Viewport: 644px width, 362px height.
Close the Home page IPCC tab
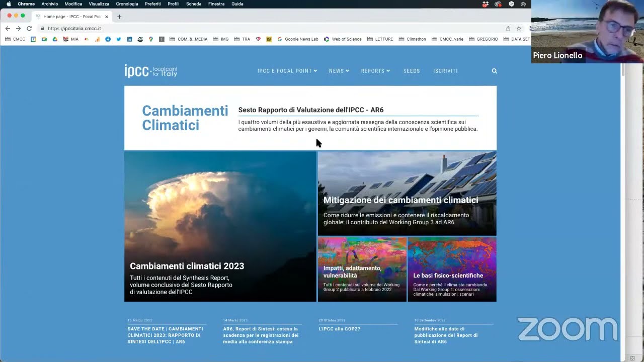[x=107, y=17]
